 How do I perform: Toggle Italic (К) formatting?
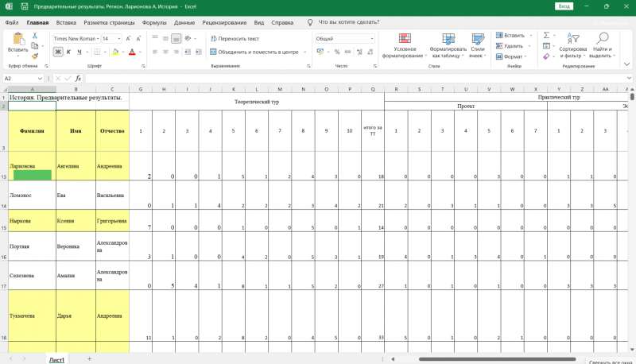[68, 52]
